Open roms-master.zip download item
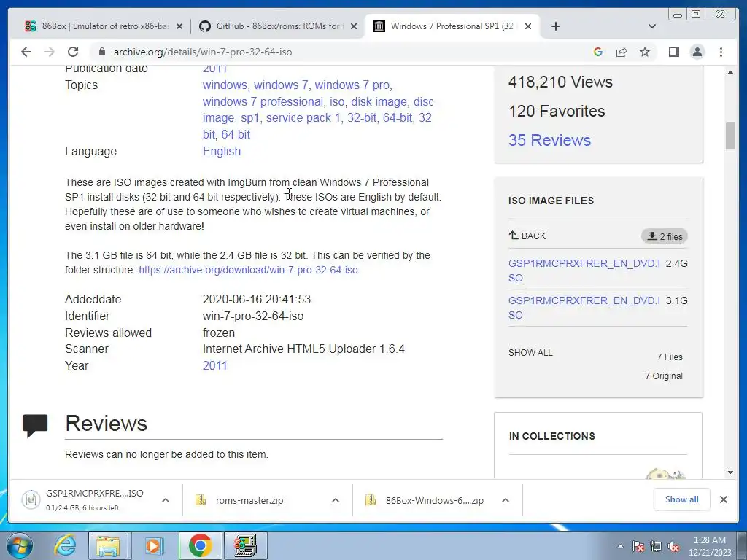This screenshot has height=560, width=747. [249, 500]
